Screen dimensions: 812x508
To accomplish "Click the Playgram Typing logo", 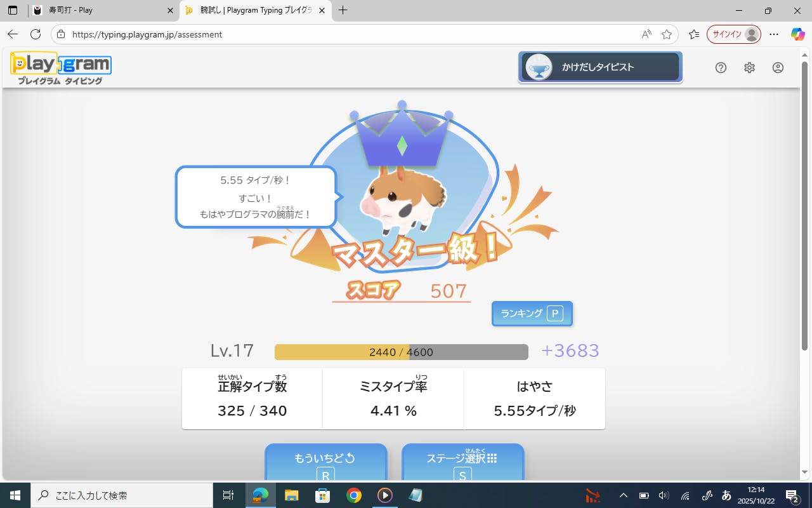I will pos(61,69).
